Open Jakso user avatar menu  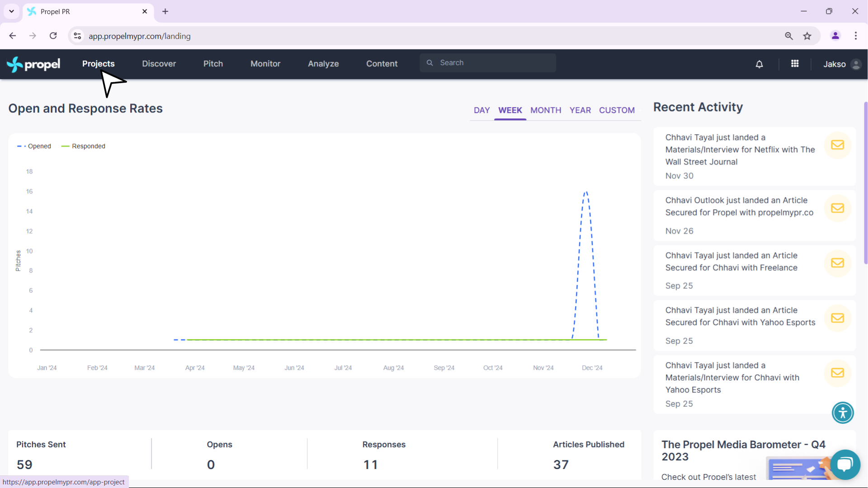[856, 64]
